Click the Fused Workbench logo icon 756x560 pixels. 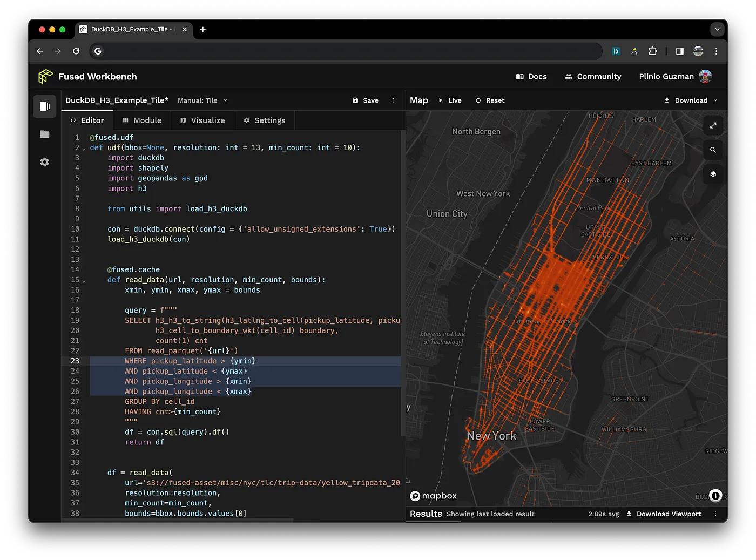click(x=45, y=77)
